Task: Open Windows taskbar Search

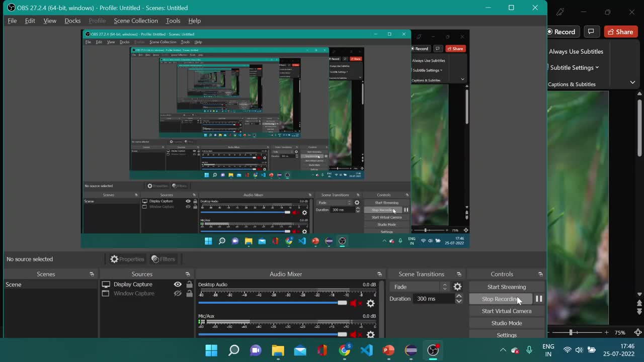Action: coord(234,350)
